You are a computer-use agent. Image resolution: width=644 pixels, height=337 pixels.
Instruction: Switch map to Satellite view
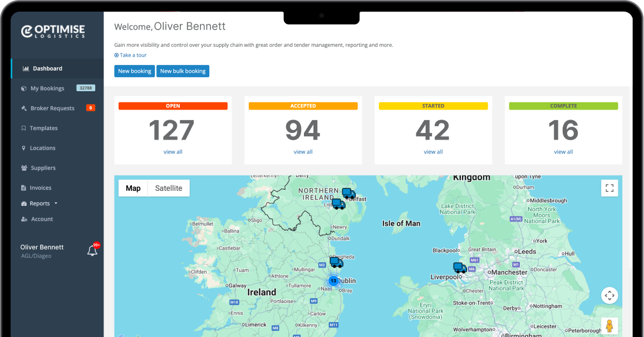(169, 188)
